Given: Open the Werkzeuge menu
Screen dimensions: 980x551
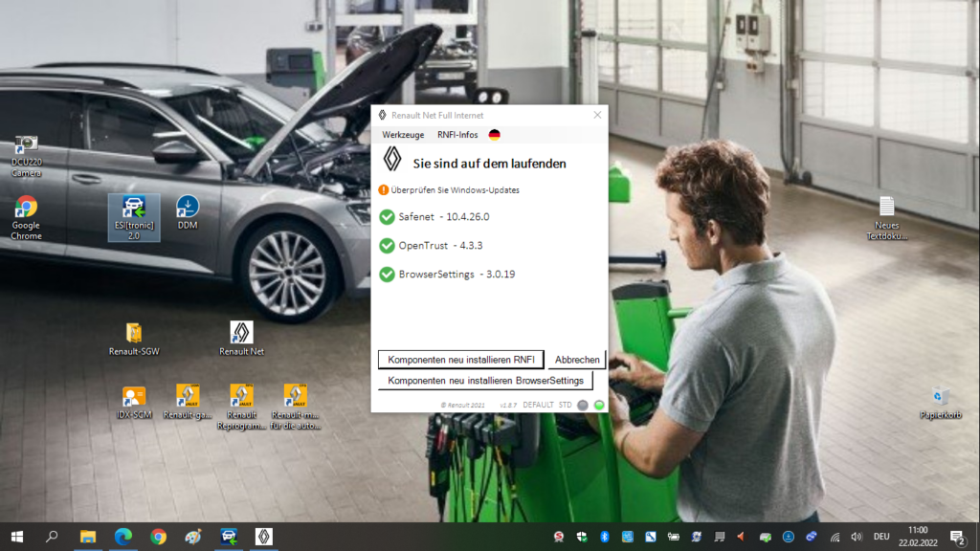Looking at the screenshot, I should [403, 135].
